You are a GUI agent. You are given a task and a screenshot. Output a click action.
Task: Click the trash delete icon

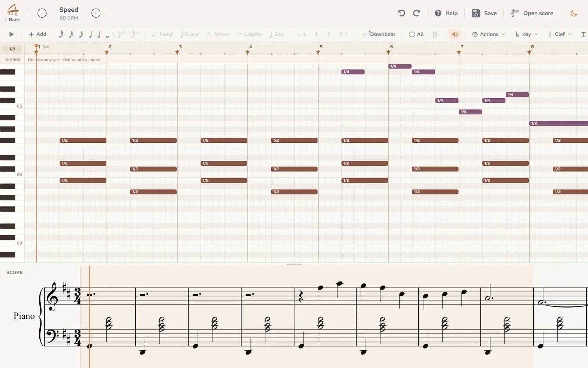coord(435,34)
